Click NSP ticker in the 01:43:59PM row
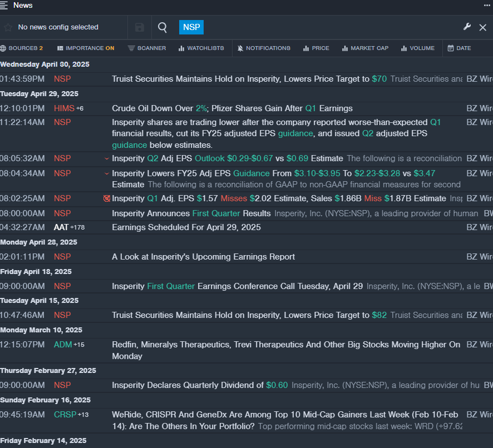Image resolution: width=493 pixels, height=448 pixels. coord(62,79)
